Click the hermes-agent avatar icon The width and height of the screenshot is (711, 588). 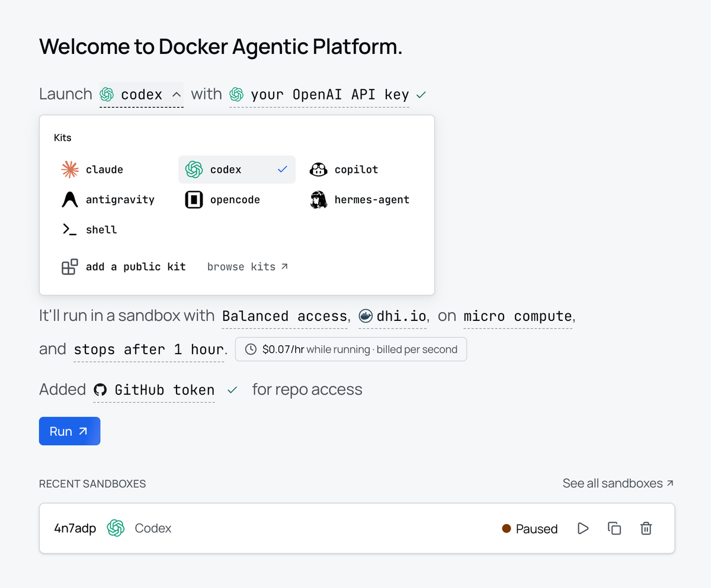click(x=319, y=200)
